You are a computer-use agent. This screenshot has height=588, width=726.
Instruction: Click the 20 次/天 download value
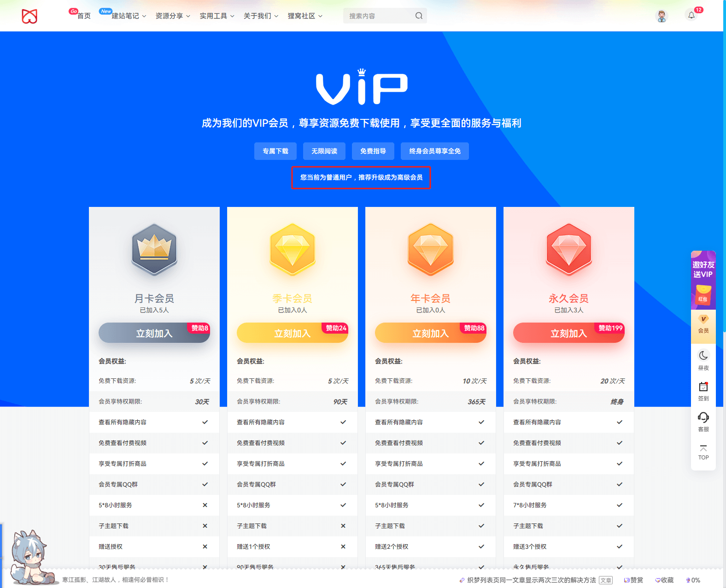613,381
